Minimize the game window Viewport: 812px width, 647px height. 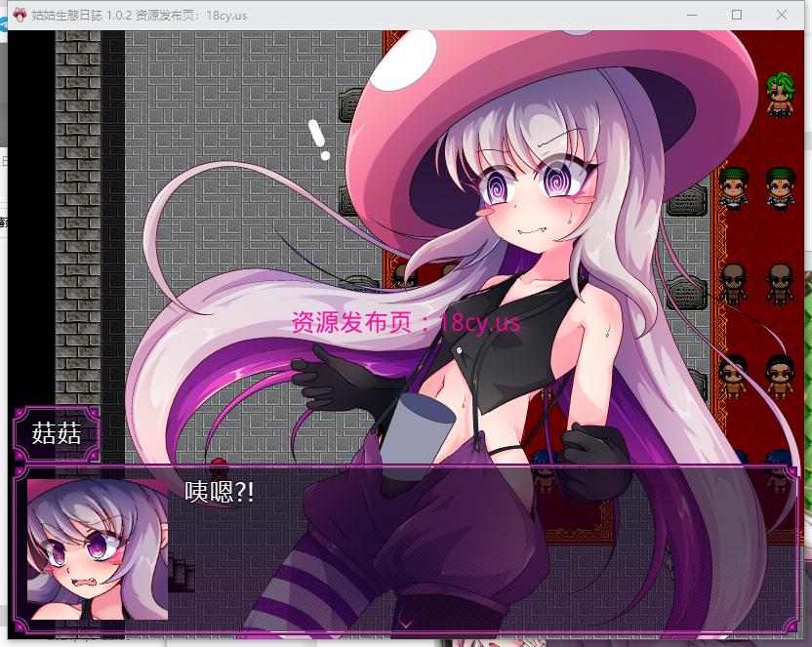pyautogui.click(x=692, y=15)
